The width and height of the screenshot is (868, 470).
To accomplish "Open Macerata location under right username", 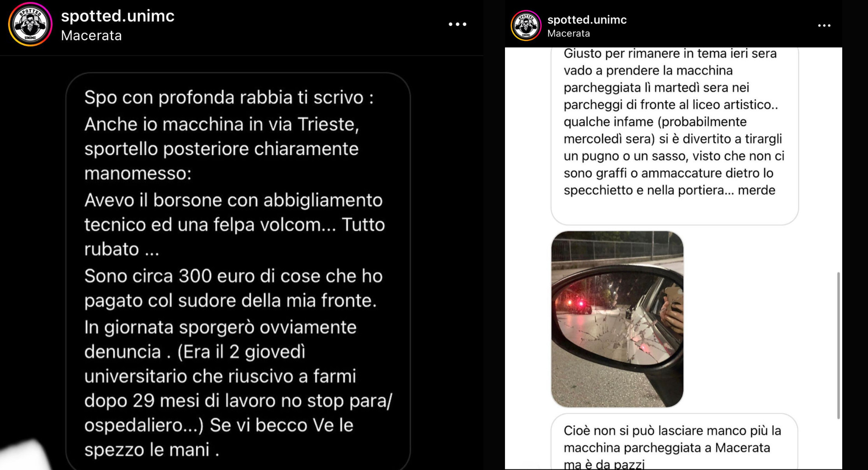I will [x=568, y=33].
